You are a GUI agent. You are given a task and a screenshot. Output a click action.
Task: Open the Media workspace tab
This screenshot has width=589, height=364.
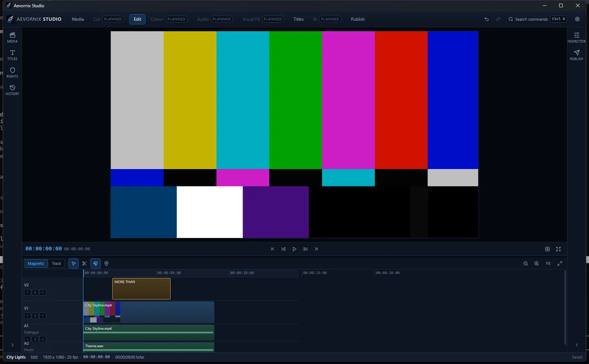(78, 19)
